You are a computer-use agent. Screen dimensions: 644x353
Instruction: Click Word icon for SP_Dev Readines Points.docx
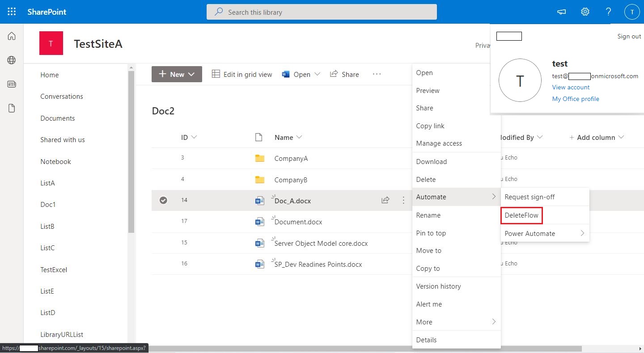click(x=259, y=264)
